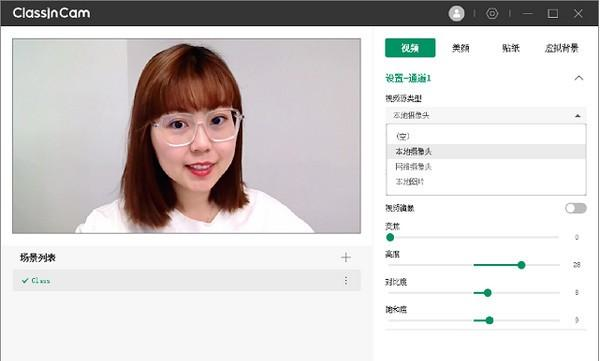Add a new scene with plus icon
The width and height of the screenshot is (600, 361).
tap(346, 257)
